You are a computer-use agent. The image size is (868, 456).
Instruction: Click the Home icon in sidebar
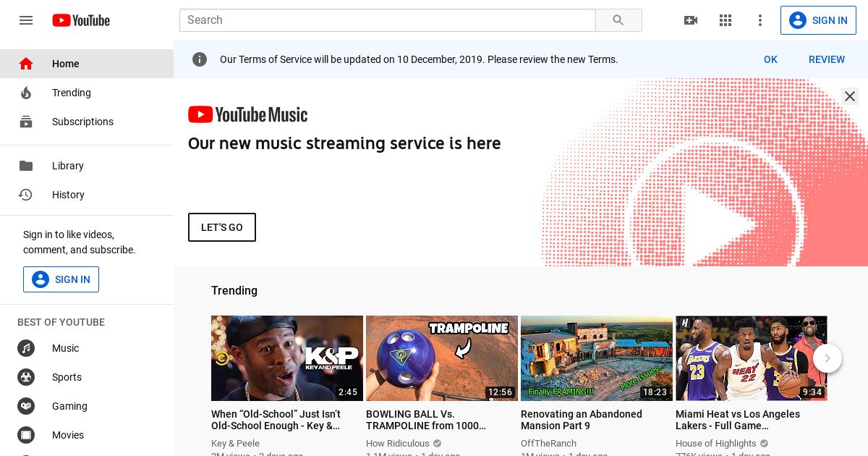click(26, 64)
